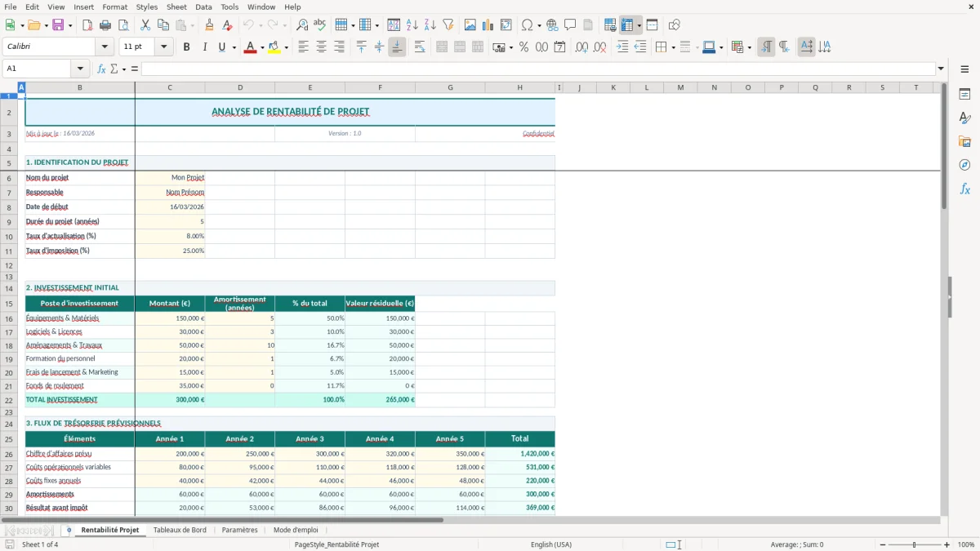Viewport: 980px width, 551px height.
Task: Sort ascending A to Z
Action: 412,25
